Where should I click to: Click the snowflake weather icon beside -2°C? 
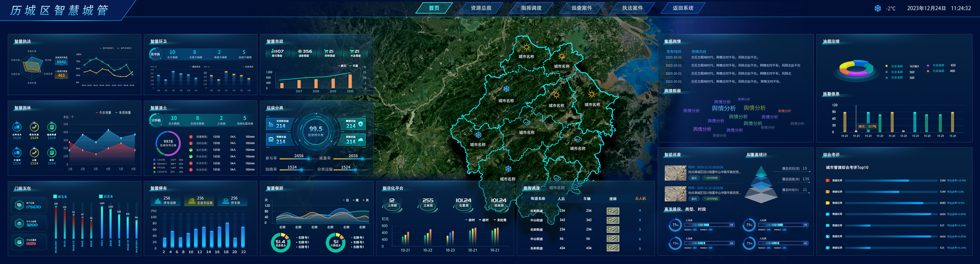coord(877,8)
